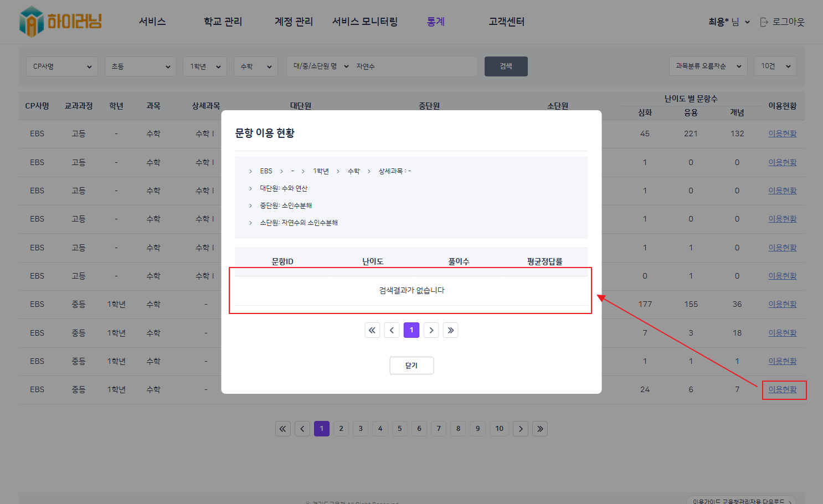Open the 과목분류 오름차순 sort dropdown
Viewport: 823px width, 504px height.
[707, 66]
